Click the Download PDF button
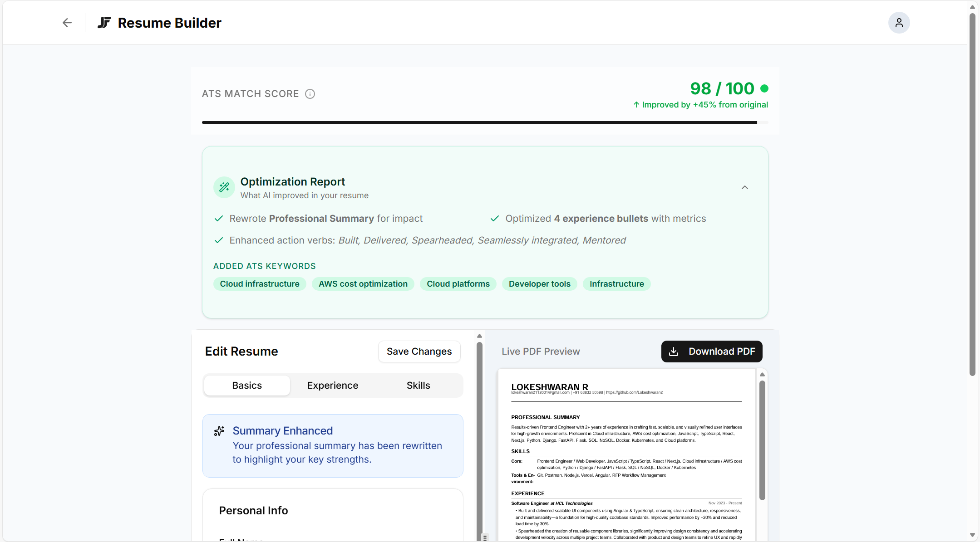980x542 pixels. pyautogui.click(x=711, y=352)
